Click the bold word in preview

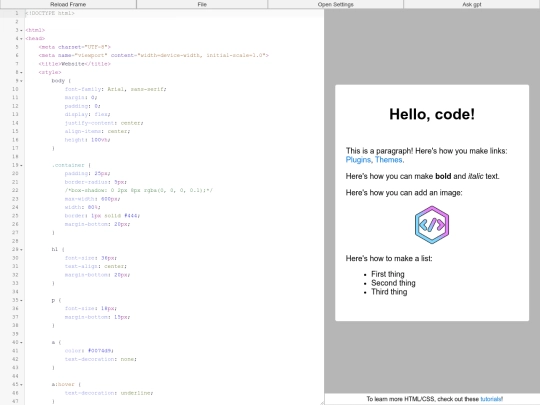(443, 176)
